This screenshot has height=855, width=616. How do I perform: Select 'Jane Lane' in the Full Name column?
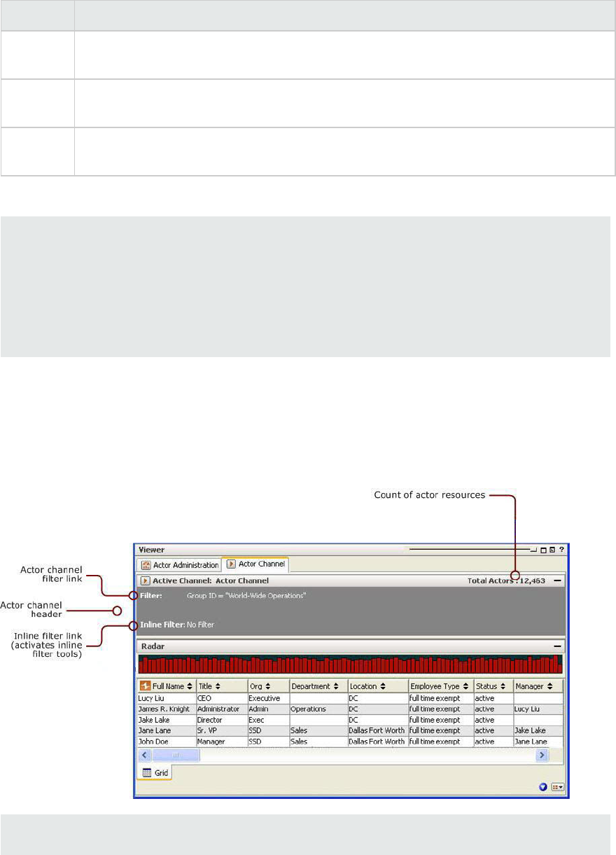click(167, 730)
